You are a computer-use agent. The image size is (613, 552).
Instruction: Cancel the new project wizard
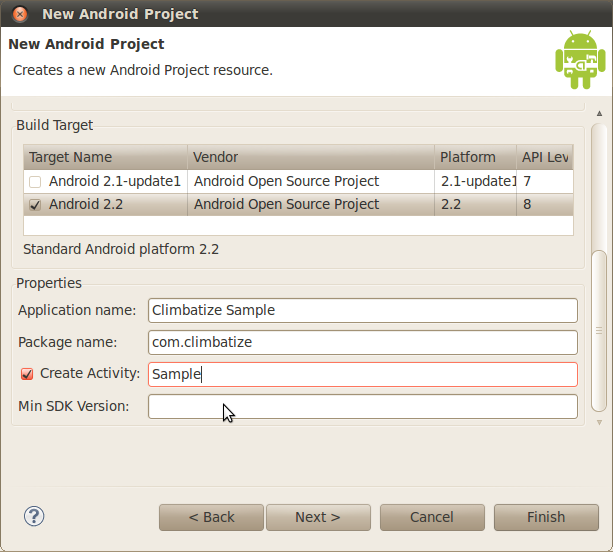tap(432, 517)
